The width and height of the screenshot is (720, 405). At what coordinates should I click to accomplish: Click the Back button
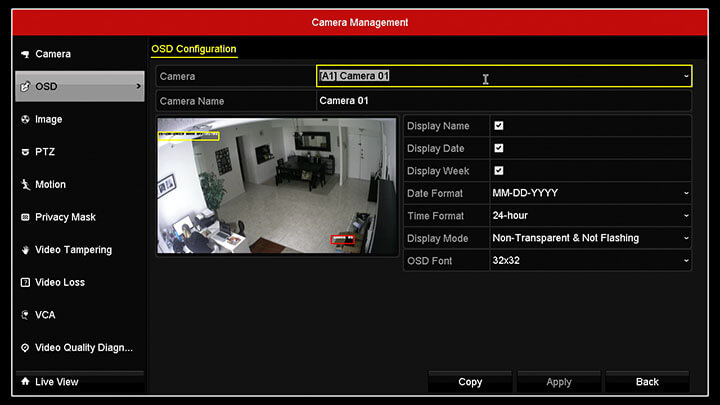tap(647, 382)
